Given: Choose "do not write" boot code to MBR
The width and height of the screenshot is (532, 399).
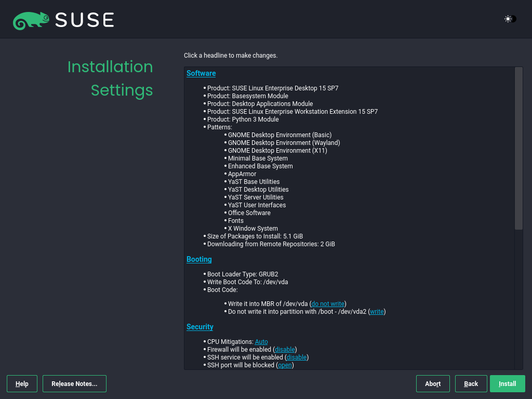Looking at the screenshot, I should pos(327,303).
